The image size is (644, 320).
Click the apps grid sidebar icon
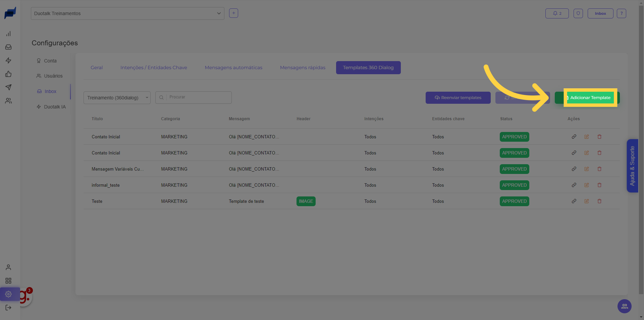point(8,281)
